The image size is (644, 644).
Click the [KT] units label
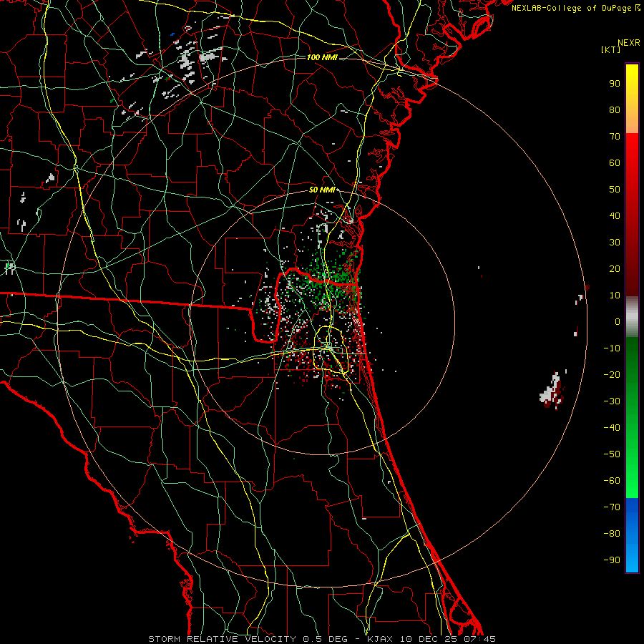(610, 49)
